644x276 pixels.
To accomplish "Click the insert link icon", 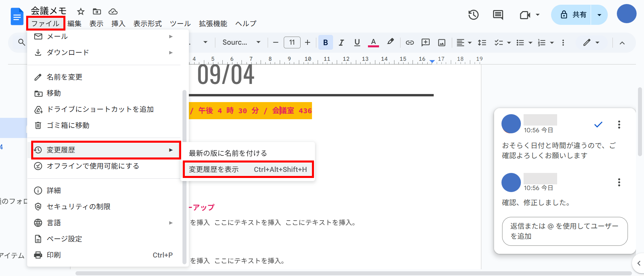I will 410,43.
